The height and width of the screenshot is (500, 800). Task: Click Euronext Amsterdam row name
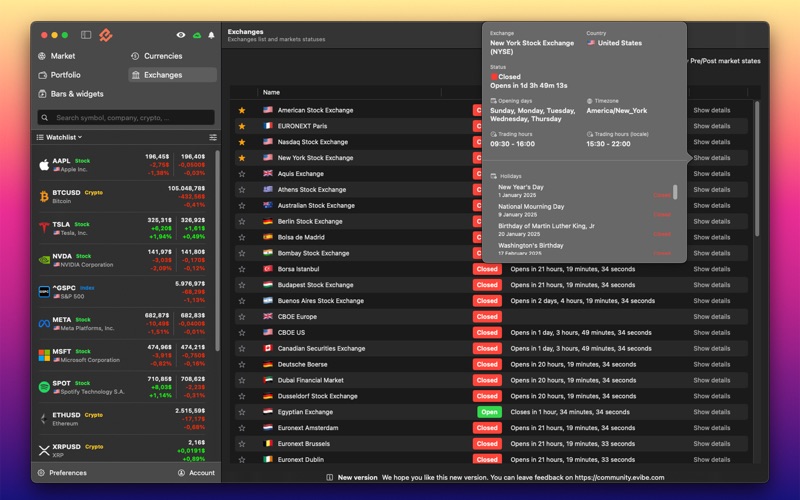pos(308,428)
